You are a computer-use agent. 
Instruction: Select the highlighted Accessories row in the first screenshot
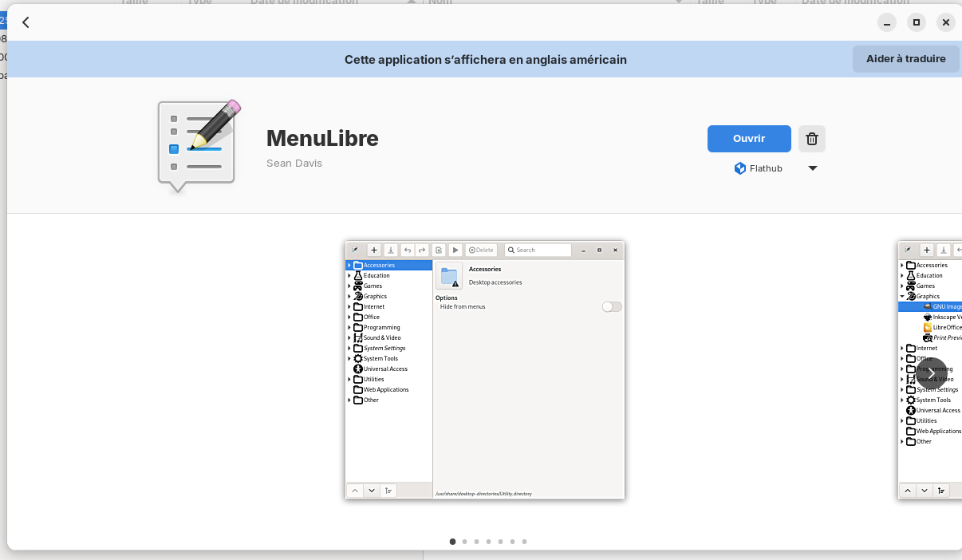[389, 265]
